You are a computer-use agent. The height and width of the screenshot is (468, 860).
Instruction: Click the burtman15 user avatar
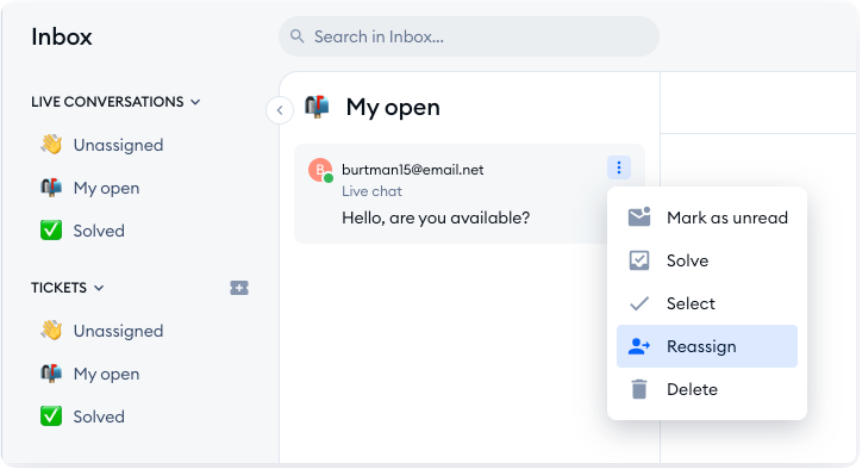(320, 170)
